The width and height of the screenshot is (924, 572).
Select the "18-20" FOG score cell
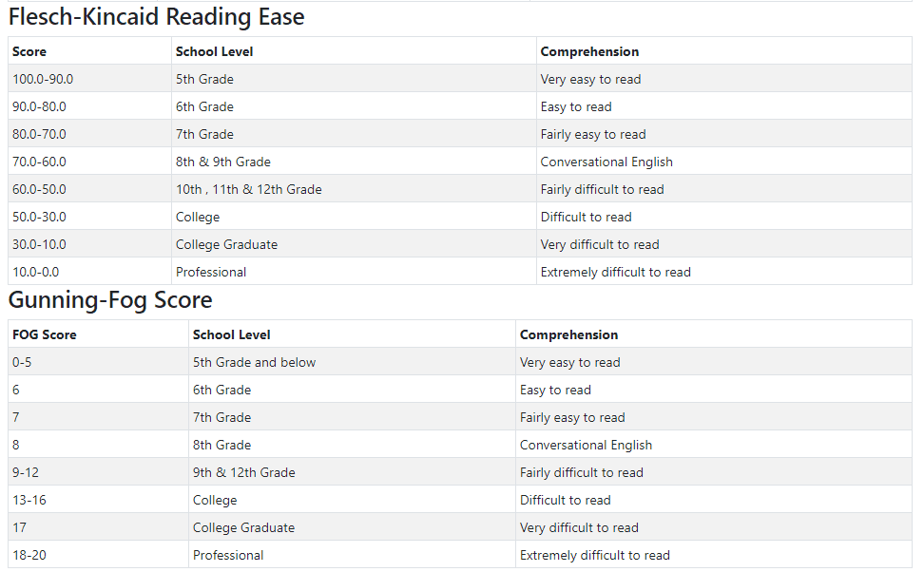coord(29,555)
